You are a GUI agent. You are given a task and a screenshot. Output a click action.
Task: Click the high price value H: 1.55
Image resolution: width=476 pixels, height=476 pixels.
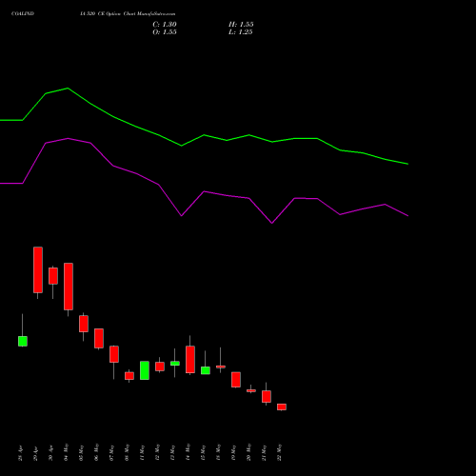pyautogui.click(x=241, y=25)
